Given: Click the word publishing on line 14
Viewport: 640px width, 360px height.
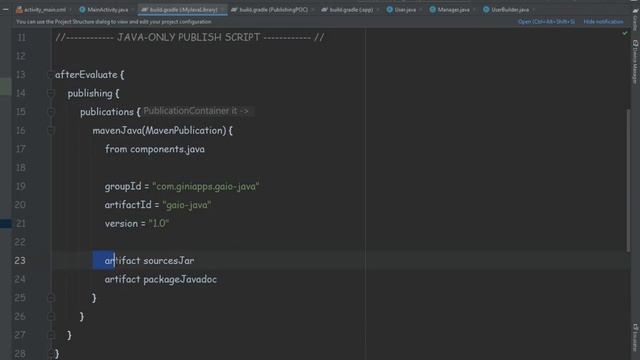Looking at the screenshot, I should (x=90, y=93).
